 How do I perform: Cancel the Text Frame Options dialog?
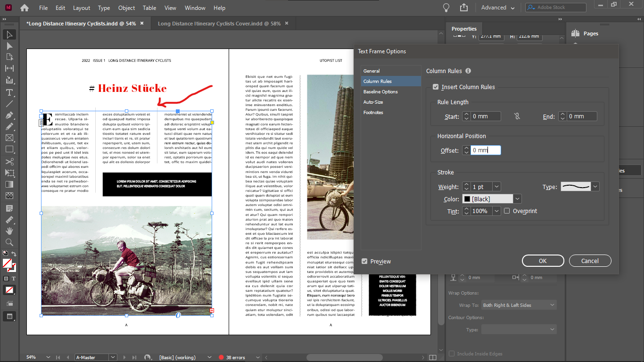point(590,261)
